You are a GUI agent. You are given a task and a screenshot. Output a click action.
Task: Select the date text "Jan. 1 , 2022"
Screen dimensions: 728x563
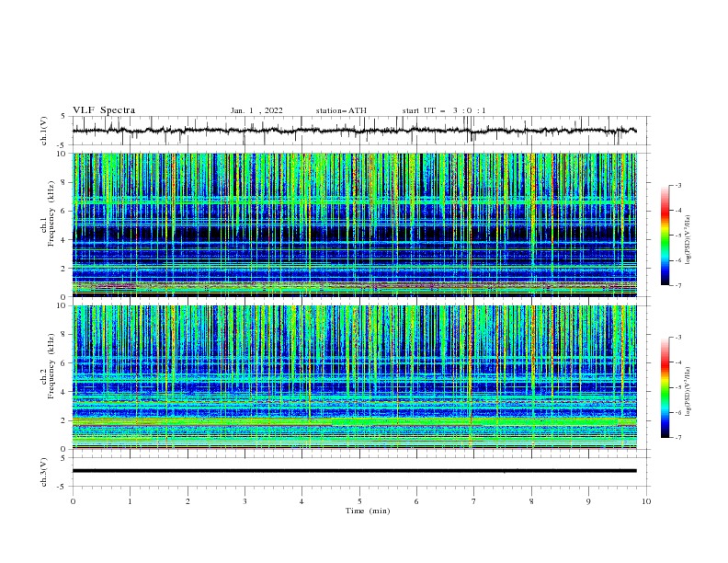256,110
